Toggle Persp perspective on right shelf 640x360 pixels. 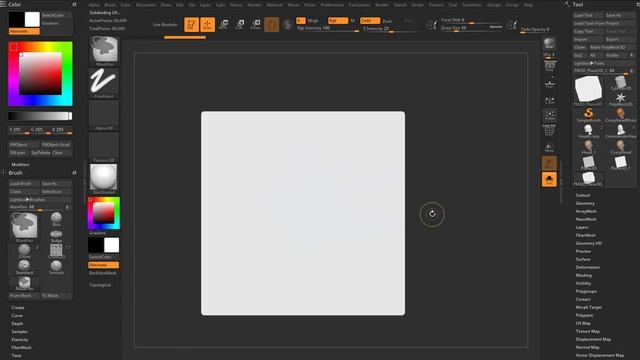click(549, 67)
